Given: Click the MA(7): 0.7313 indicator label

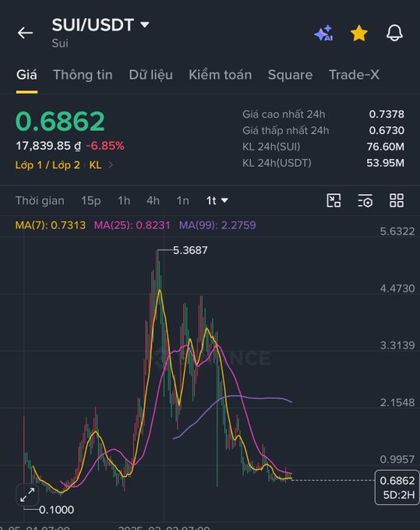Looking at the screenshot, I should point(51,225).
